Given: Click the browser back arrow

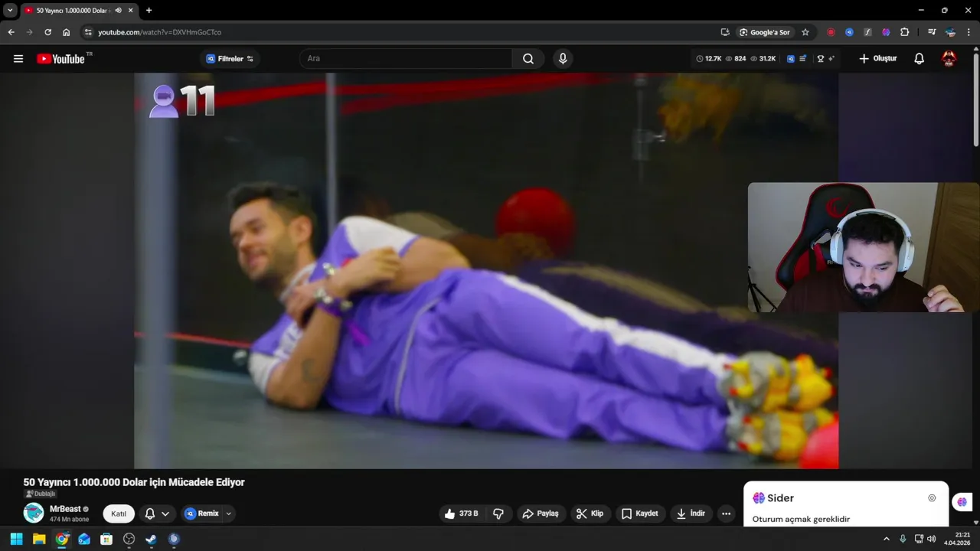Looking at the screenshot, I should tap(11, 32).
